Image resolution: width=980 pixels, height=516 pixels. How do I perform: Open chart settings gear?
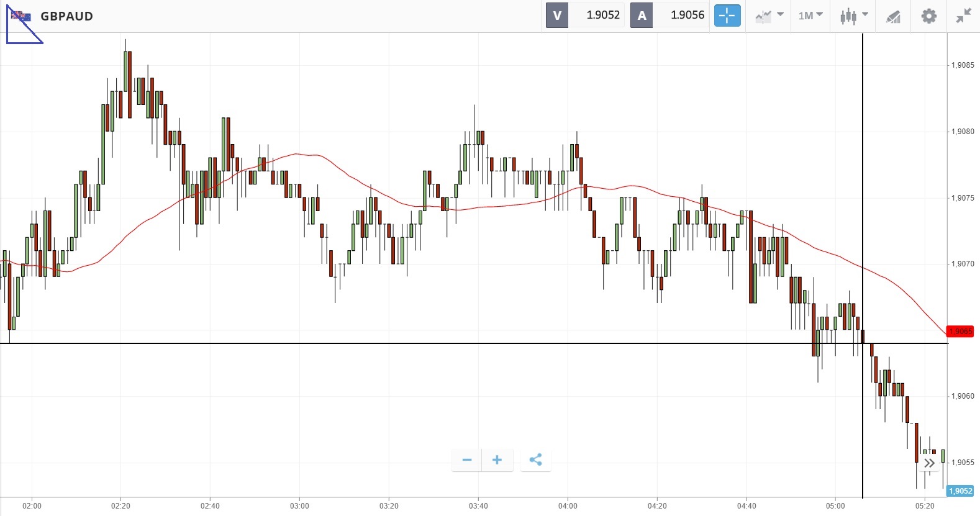click(x=928, y=16)
